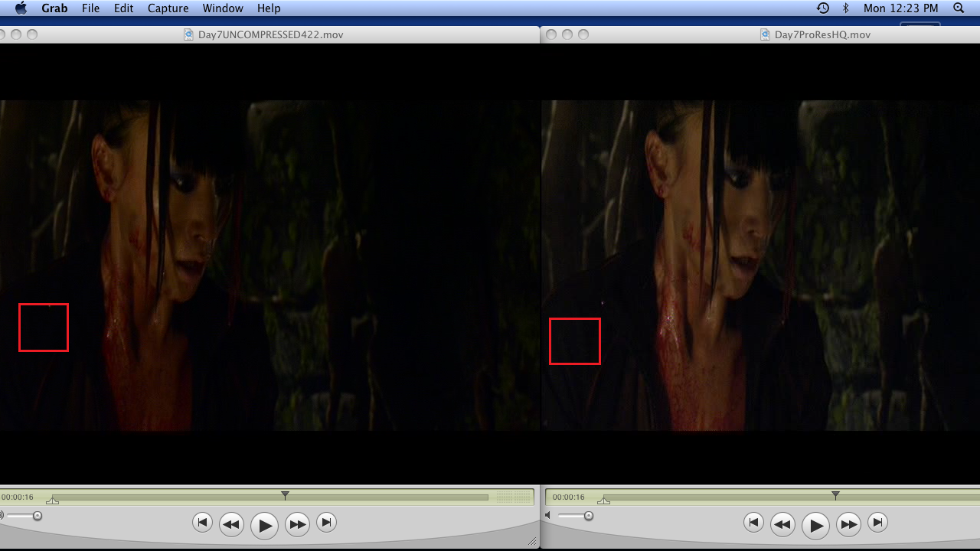Viewport: 980px width, 551px height.
Task: Open the Bluetooth status menu
Action: point(846,8)
